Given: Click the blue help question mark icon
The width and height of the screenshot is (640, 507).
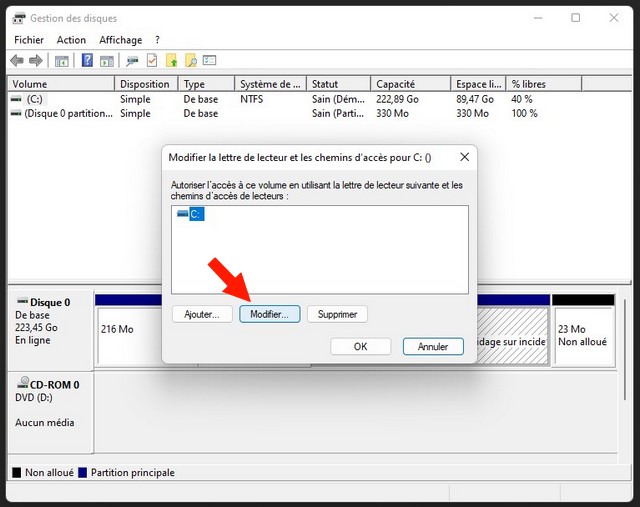Looking at the screenshot, I should click(87, 60).
